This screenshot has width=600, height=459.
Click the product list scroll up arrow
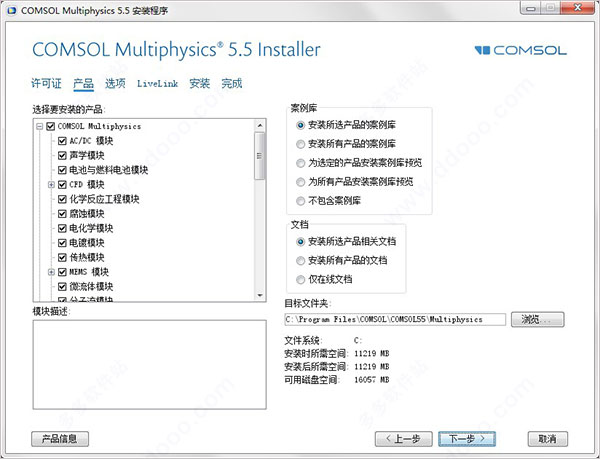click(x=260, y=125)
